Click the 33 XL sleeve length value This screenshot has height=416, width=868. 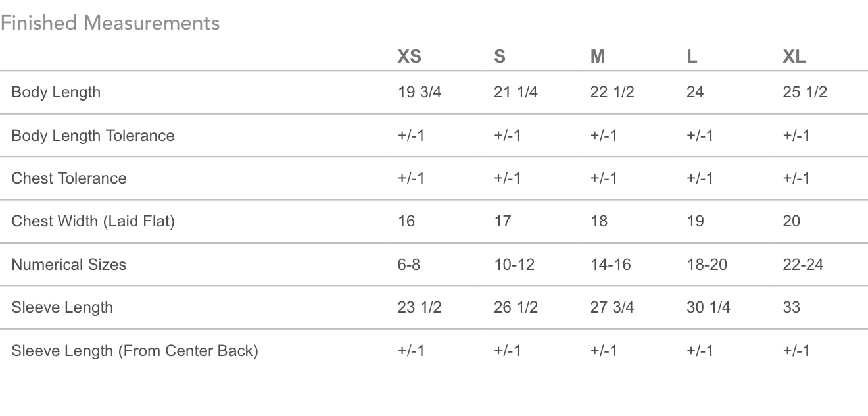click(x=791, y=307)
